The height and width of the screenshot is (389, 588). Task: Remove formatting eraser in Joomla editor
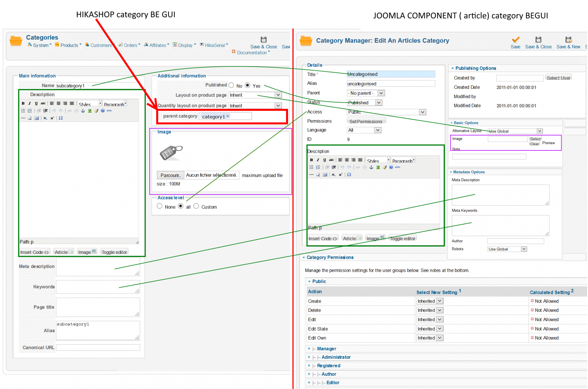click(318, 175)
